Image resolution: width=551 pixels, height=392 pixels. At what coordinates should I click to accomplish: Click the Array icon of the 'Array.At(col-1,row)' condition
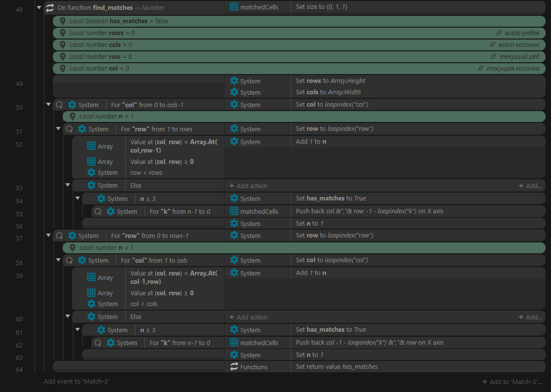point(91,277)
